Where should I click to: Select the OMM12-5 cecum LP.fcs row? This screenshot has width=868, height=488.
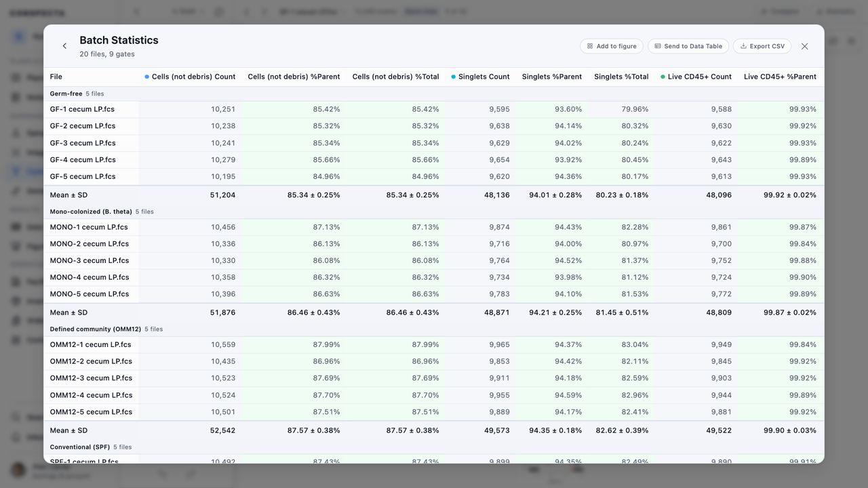(x=434, y=412)
